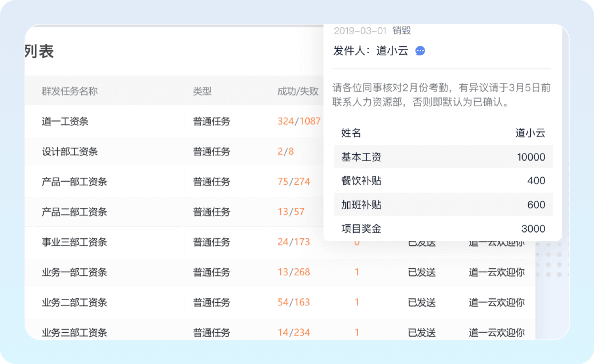Open the 道一工资条 task row
This screenshot has height=364, width=594.
click(65, 121)
